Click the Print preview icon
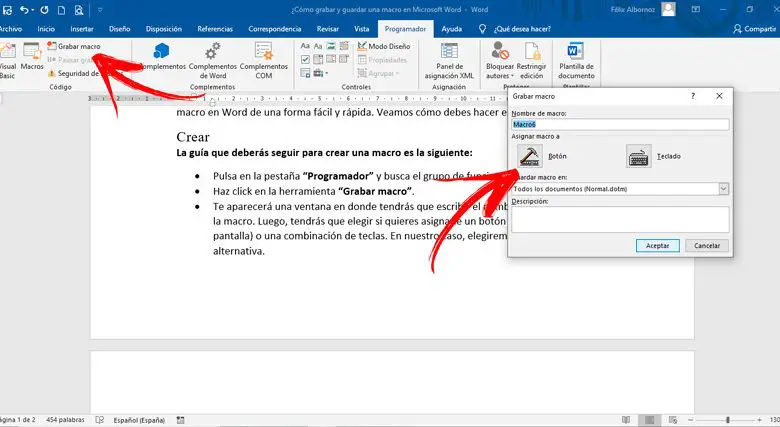Screen dimensions: 780x427 coord(79,9)
